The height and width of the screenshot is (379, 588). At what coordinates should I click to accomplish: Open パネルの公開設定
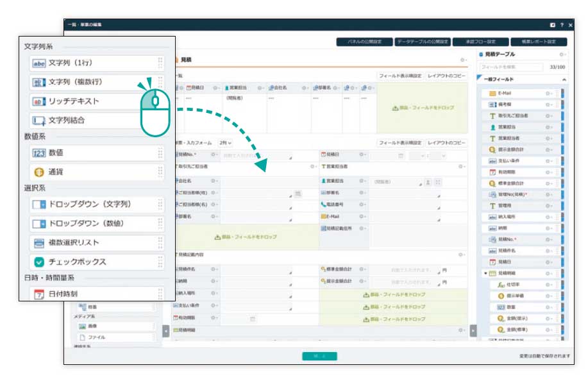(x=364, y=42)
